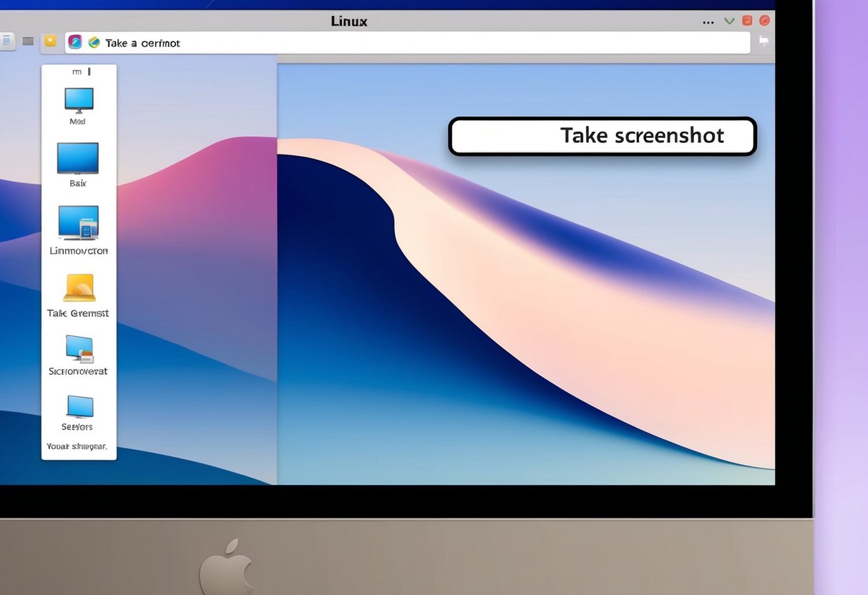868x595 pixels.
Task: Click the chat bubble icon at top right
Action: coord(764,41)
